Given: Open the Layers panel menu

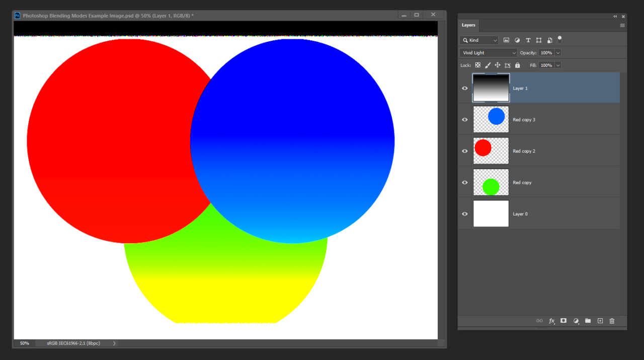Looking at the screenshot, I should pyautogui.click(x=622, y=25).
